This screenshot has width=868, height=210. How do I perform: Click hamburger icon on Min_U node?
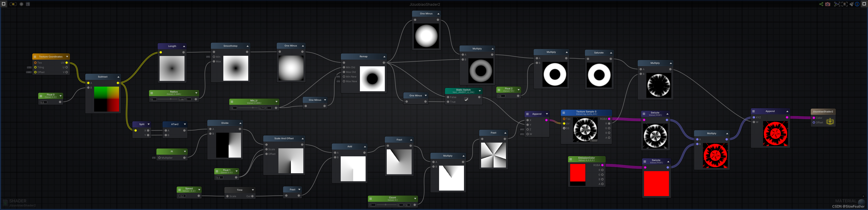pos(232,102)
